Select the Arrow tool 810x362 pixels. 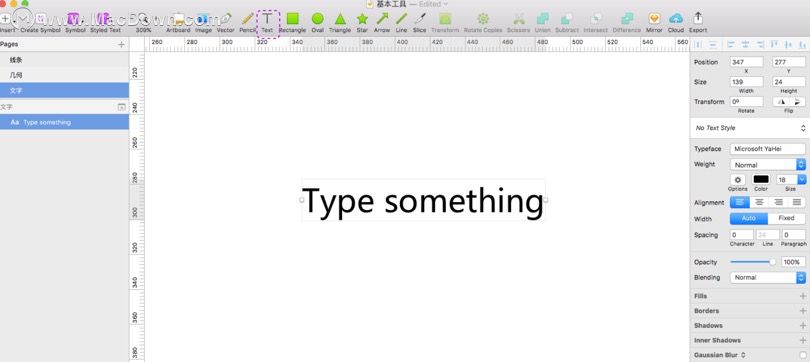[x=382, y=23]
